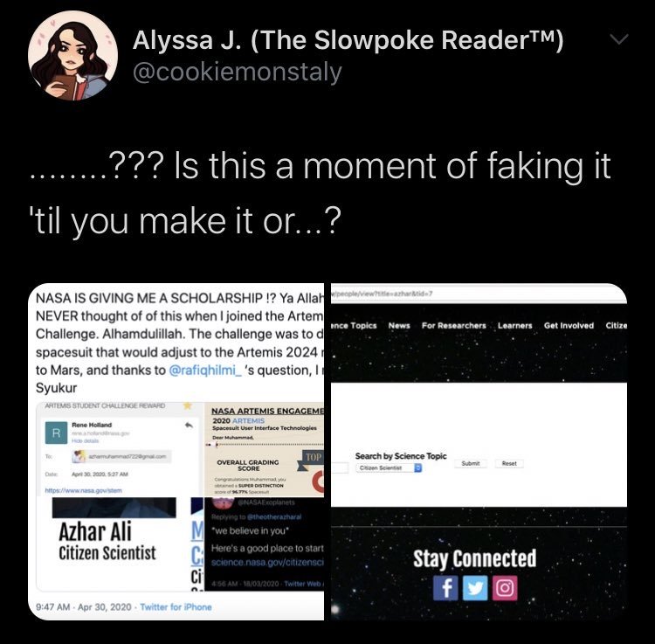Image resolution: width=655 pixels, height=644 pixels.
Task: Open the For Researchers menu item
Action: click(453, 325)
